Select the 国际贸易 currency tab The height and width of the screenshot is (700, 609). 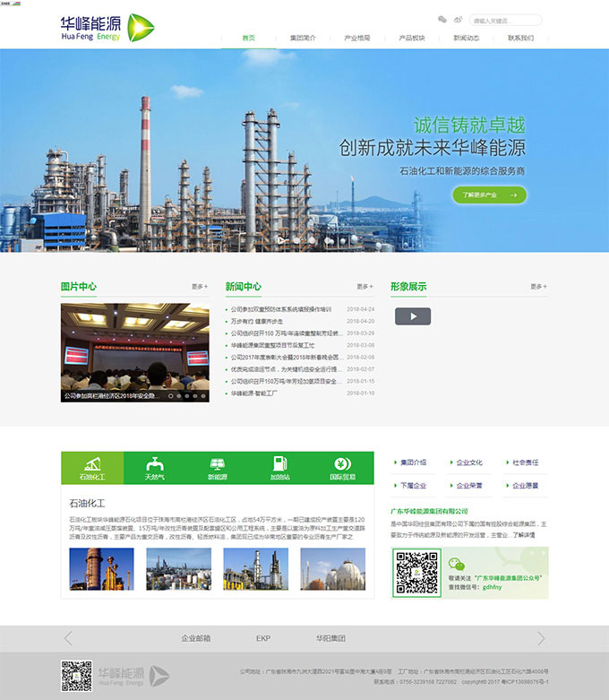(342, 468)
